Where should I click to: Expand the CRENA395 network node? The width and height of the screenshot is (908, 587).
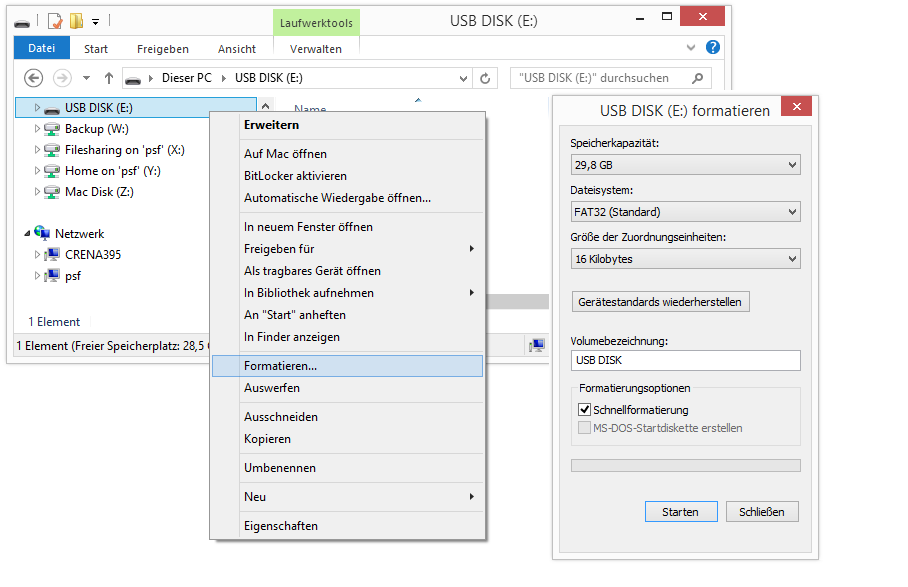click(38, 255)
